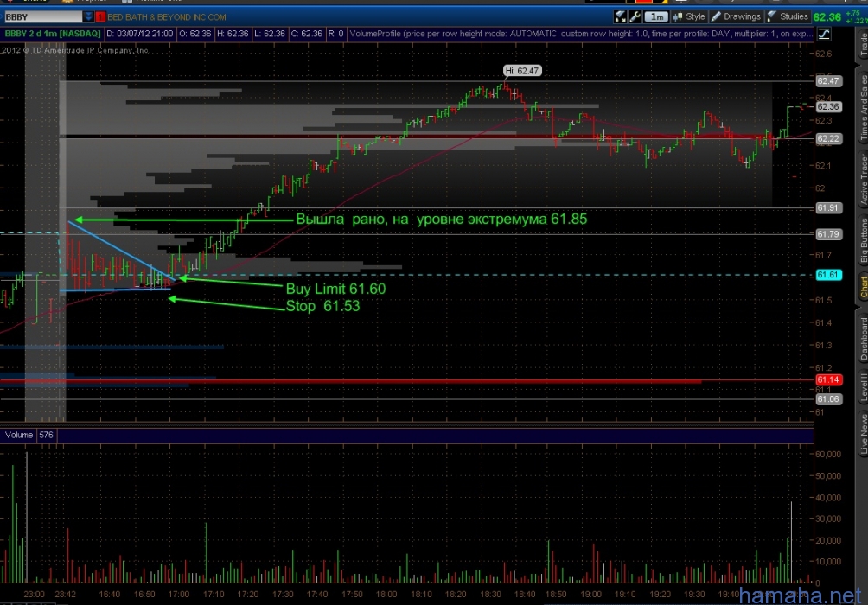Screen dimensions: 868x605
Task: Click the Hi: 62.47 high marker label
Action: [522, 71]
